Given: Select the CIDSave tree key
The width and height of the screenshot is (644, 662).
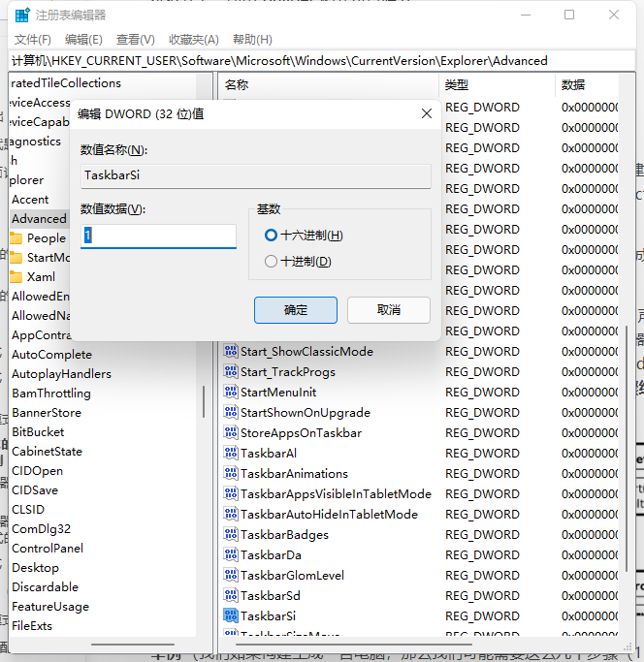Looking at the screenshot, I should coord(35,490).
